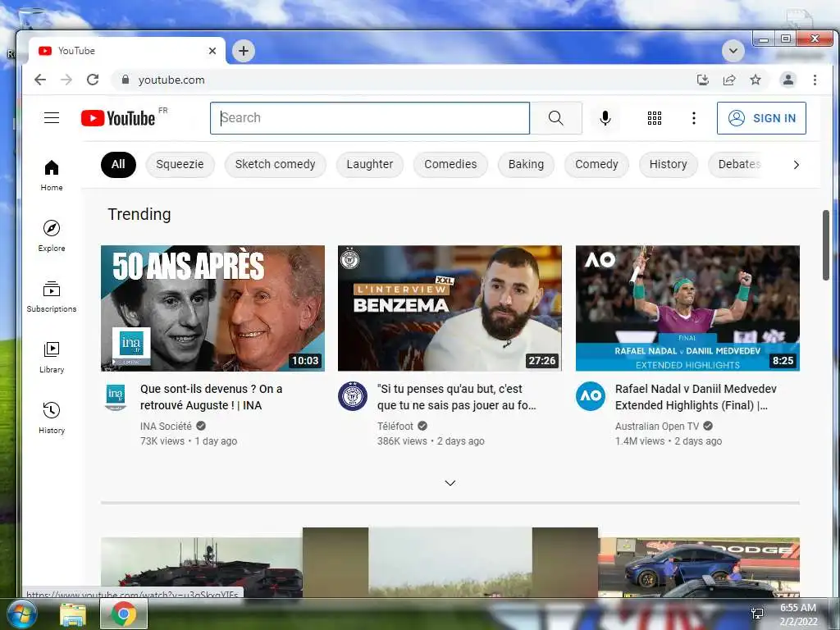Click the browser forward arrow

point(66,80)
